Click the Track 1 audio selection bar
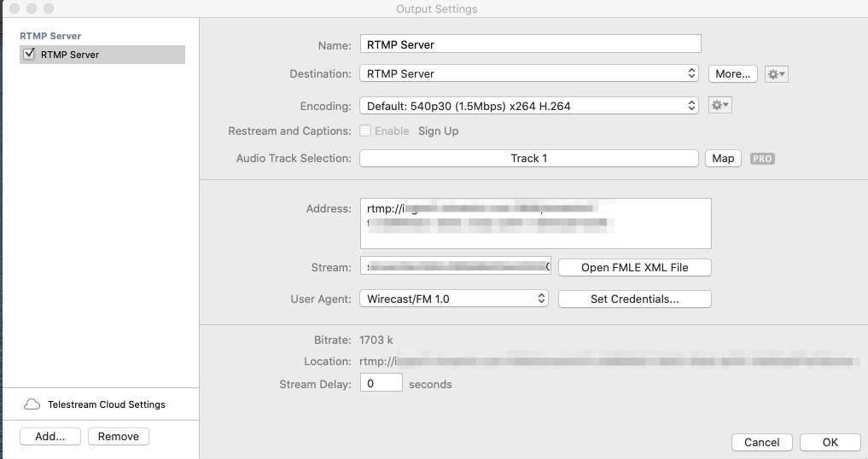 pyautogui.click(x=528, y=159)
